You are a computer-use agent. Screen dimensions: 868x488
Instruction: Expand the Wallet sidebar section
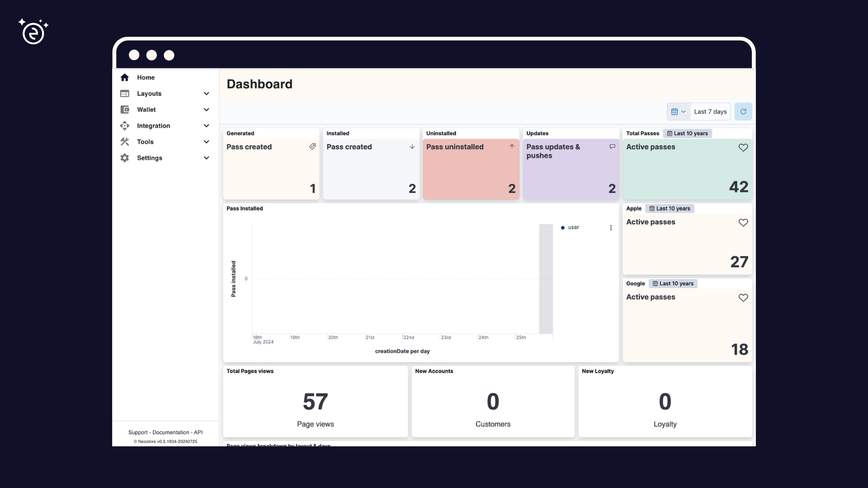[x=206, y=110]
